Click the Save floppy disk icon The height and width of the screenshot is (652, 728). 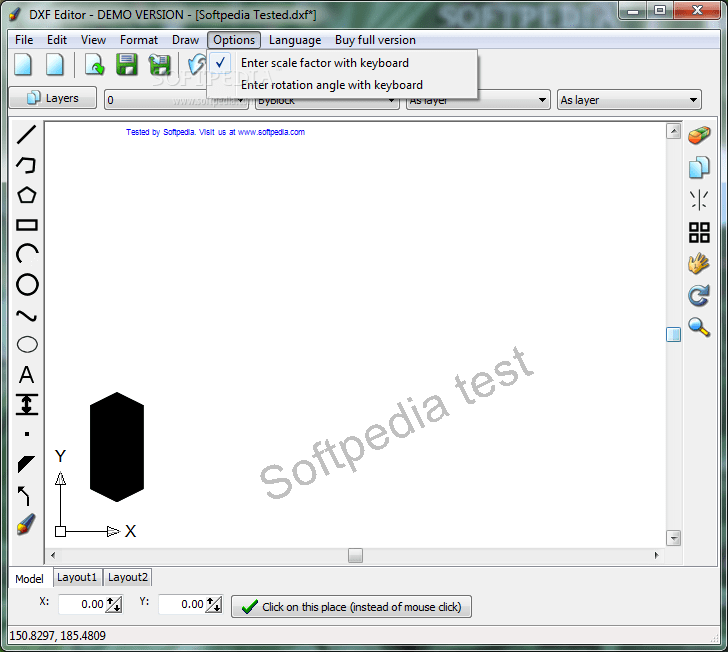tap(127, 64)
